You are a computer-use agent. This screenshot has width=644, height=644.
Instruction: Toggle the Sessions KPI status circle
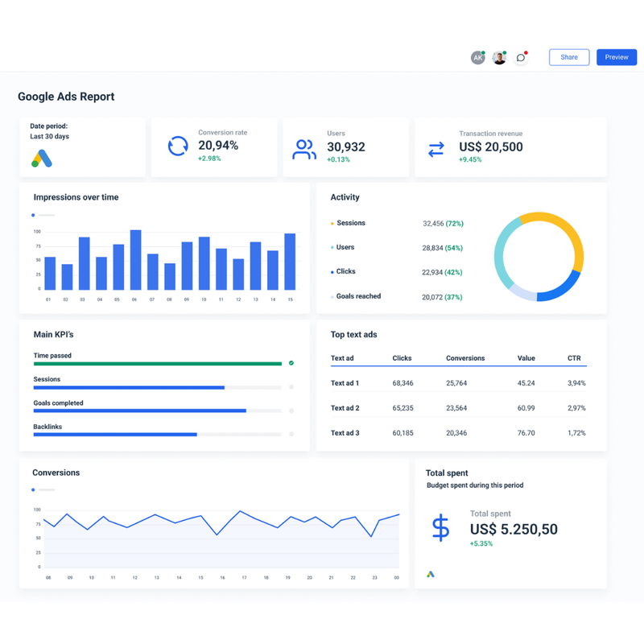(291, 387)
